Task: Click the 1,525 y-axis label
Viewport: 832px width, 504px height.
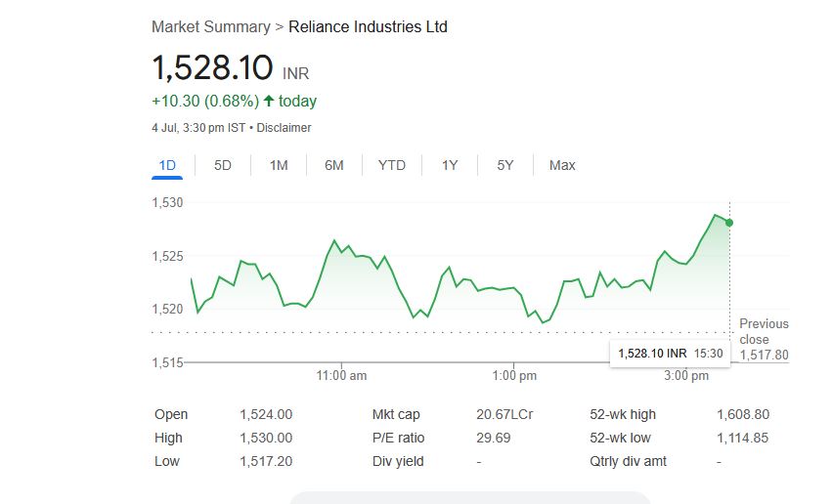Action: pyautogui.click(x=167, y=257)
